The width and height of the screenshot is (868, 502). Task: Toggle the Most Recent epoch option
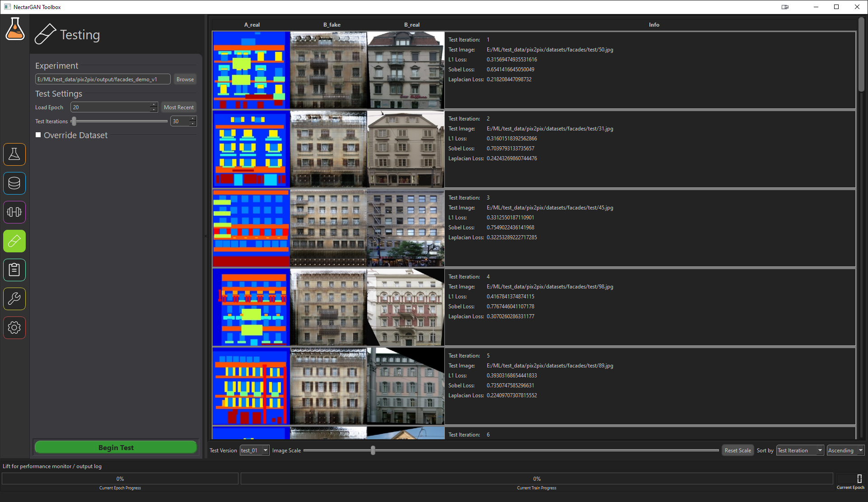click(178, 107)
